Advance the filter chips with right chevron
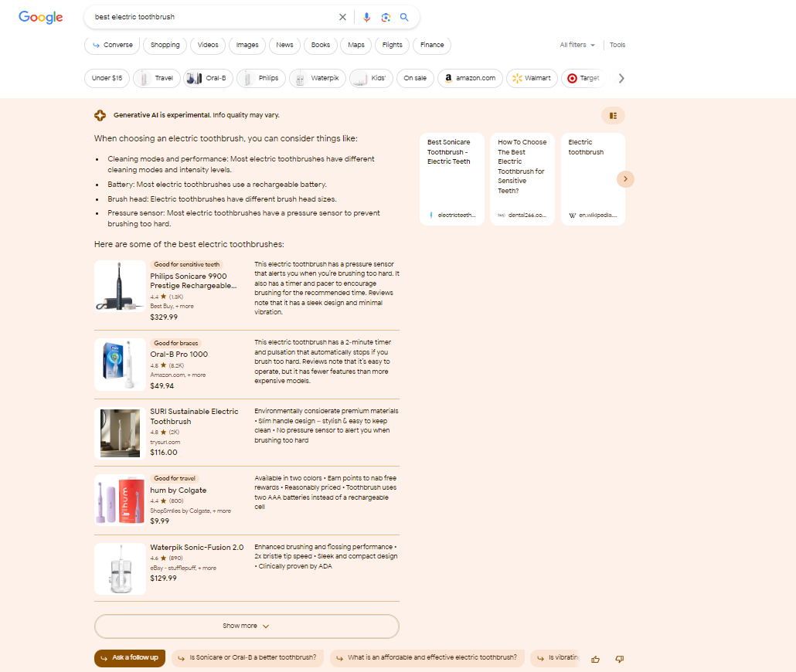796x672 pixels. (621, 78)
